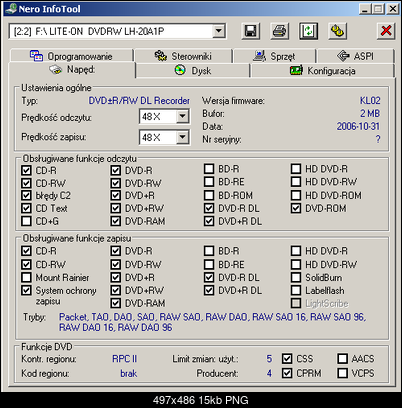Switch to the Oprogramowanie tab

(x=71, y=56)
